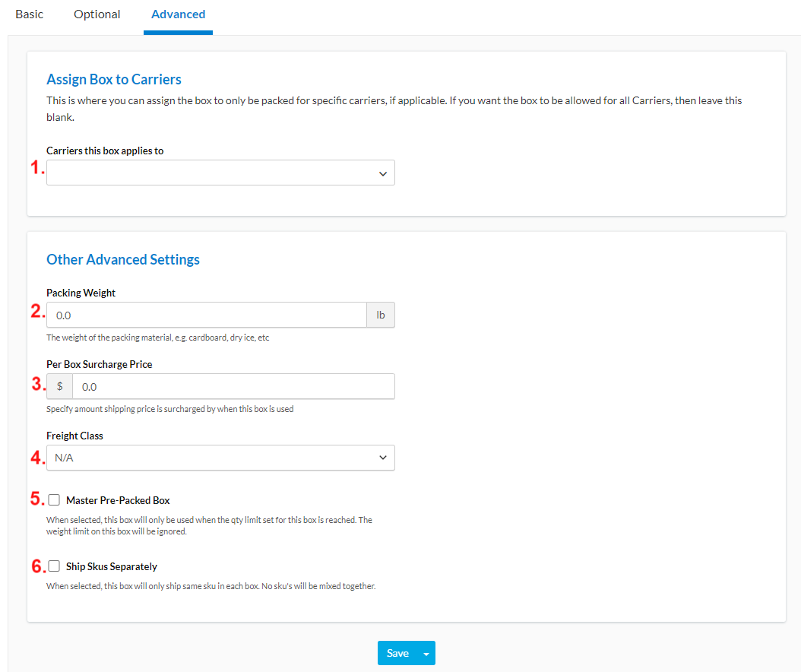Screen dimensions: 801x672
Task: Click the chevron arrow in Freight Class select
Action: click(x=382, y=458)
